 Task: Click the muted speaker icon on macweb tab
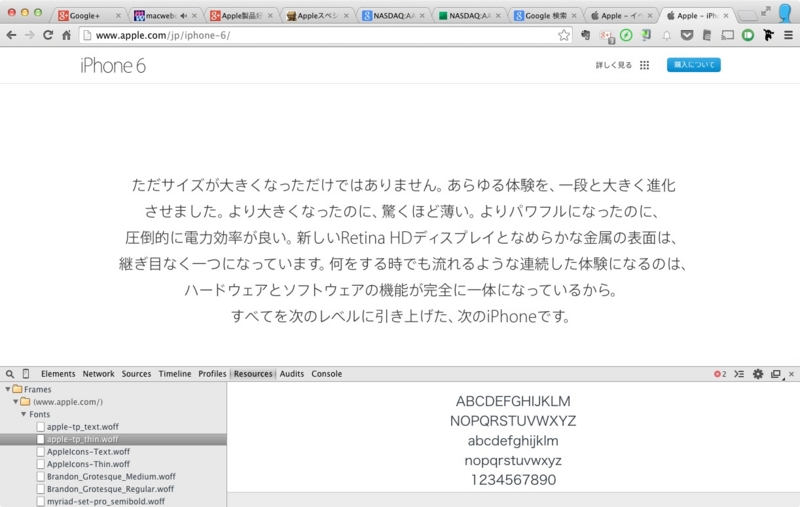pyautogui.click(x=184, y=16)
